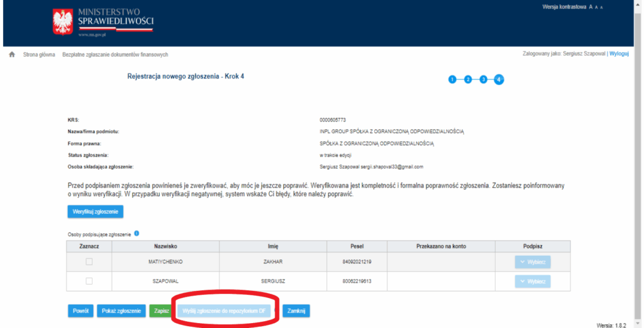Image resolution: width=644 pixels, height=328 pixels.
Task: Tick the checkbox for MATIYCHENKO row
Action: (89, 261)
